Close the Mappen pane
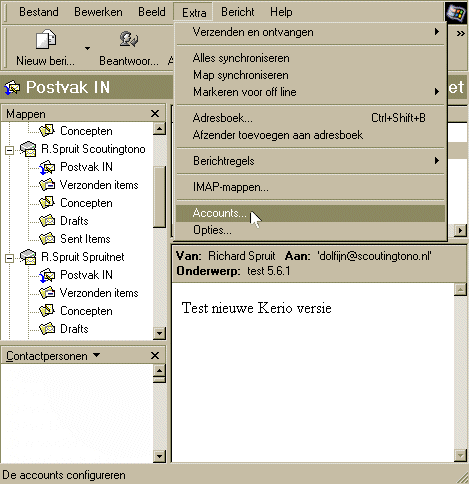 click(155, 114)
